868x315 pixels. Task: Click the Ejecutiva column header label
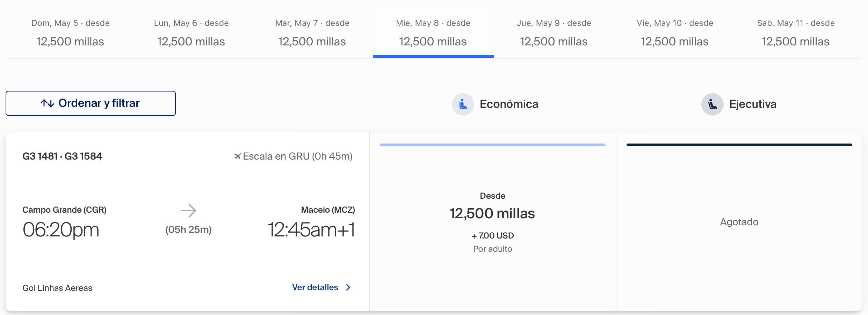point(753,104)
